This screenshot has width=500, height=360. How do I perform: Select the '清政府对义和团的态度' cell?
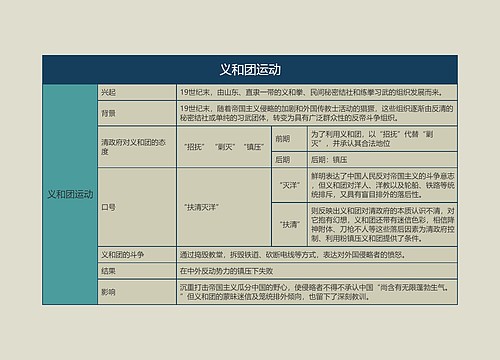pos(137,147)
